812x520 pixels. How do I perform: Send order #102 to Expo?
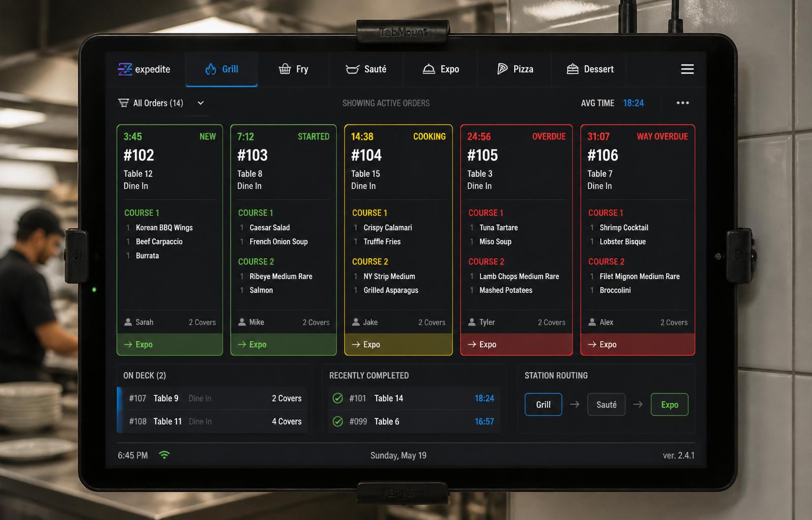pyautogui.click(x=170, y=344)
